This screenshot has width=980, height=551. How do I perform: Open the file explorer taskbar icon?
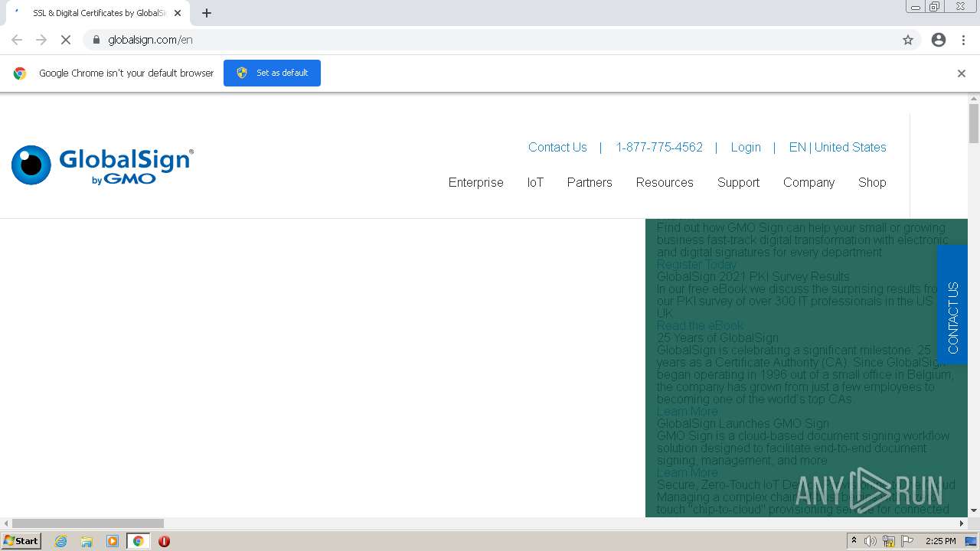[x=87, y=541]
